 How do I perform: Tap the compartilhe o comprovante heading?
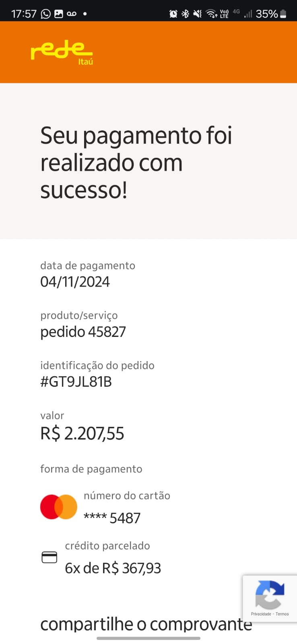pos(146,624)
